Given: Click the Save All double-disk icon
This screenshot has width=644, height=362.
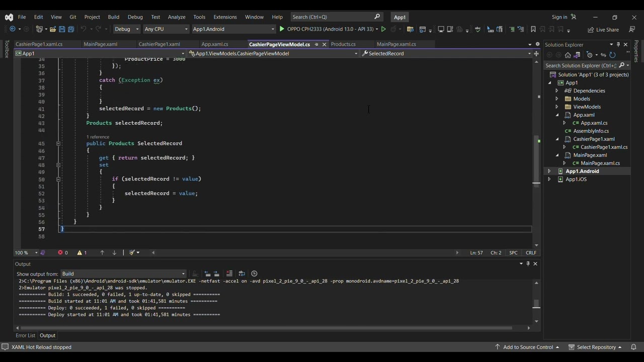Looking at the screenshot, I should pos(71,29).
